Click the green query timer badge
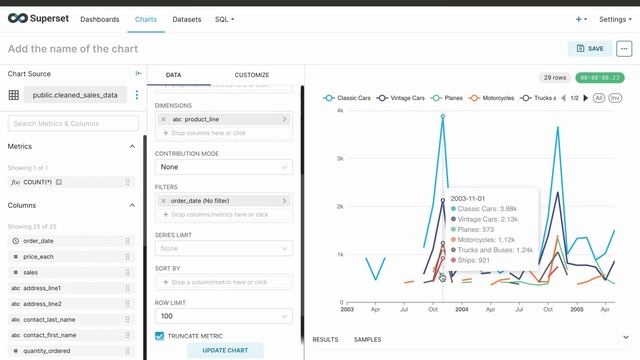The width and height of the screenshot is (640, 360). (600, 78)
